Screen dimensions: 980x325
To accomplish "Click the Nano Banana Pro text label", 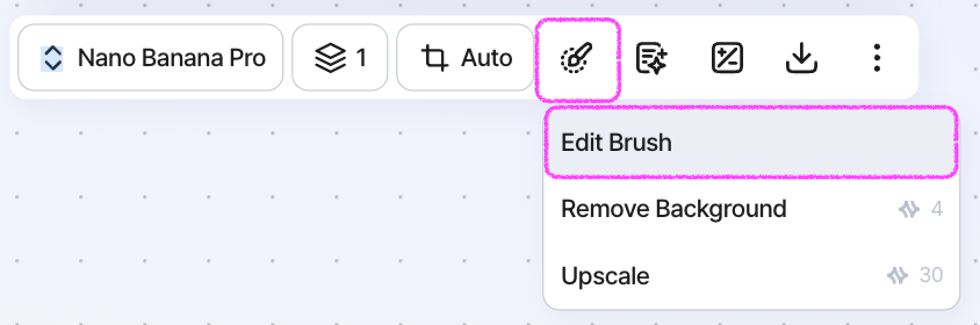I will tap(172, 57).
